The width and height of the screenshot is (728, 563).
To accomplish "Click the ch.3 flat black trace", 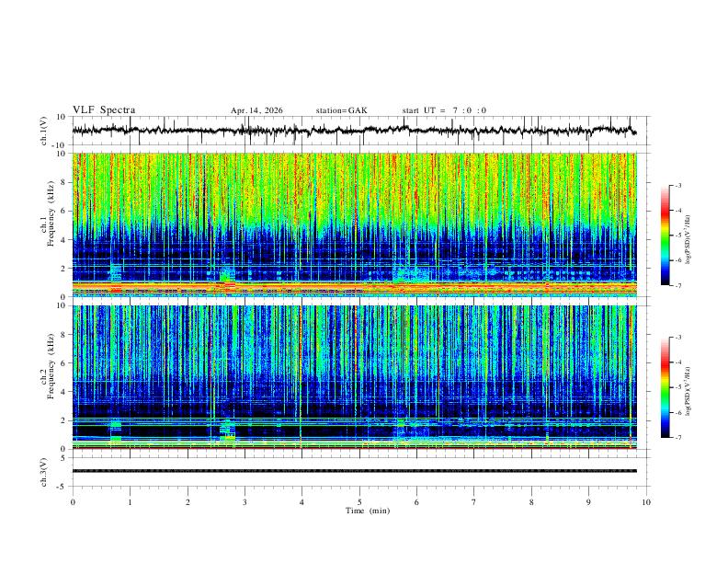I will coord(354,471).
